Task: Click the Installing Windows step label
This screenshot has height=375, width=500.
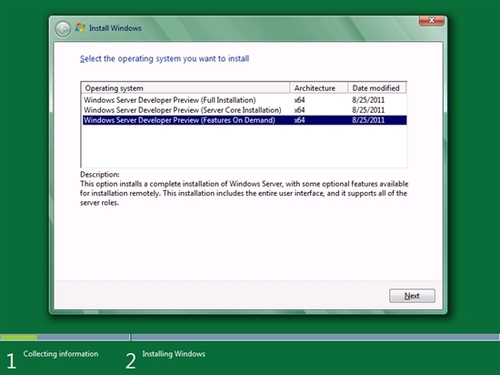Action: [x=174, y=354]
